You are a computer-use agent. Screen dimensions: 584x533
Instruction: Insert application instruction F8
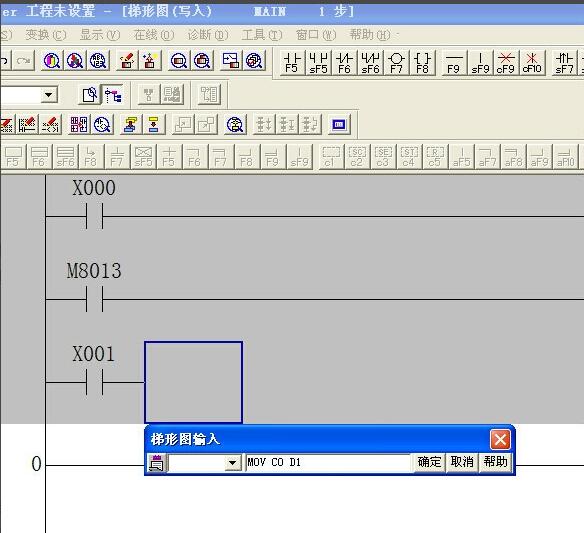coord(422,63)
